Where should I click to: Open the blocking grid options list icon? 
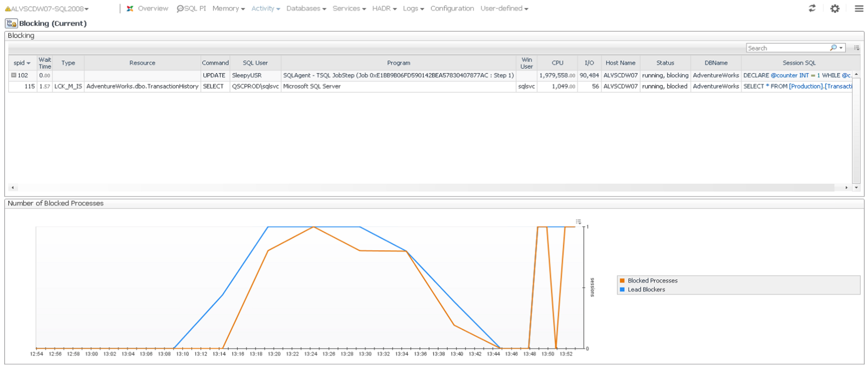[857, 48]
